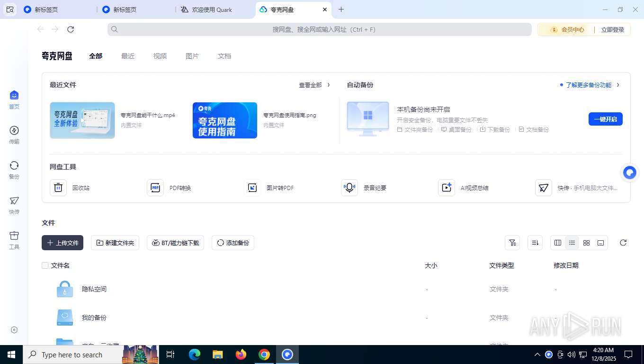Open a new tab with the plus icon
This screenshot has height=364, width=644.
click(x=341, y=9)
